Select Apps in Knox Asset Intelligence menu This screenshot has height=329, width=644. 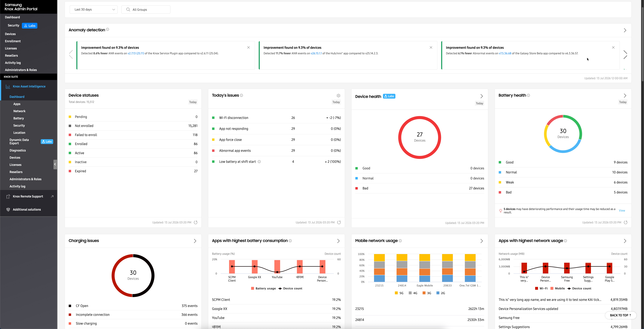click(x=17, y=104)
